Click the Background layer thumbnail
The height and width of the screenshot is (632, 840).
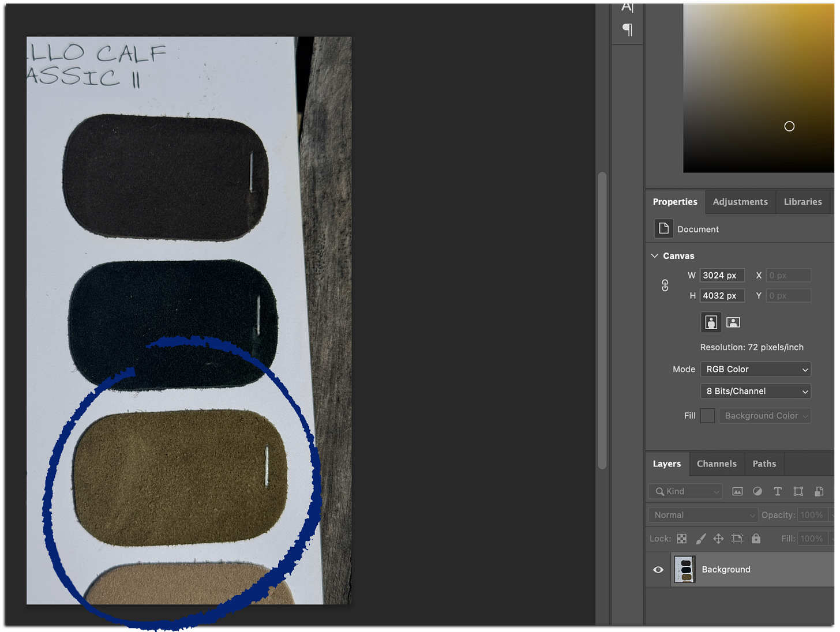tap(685, 569)
